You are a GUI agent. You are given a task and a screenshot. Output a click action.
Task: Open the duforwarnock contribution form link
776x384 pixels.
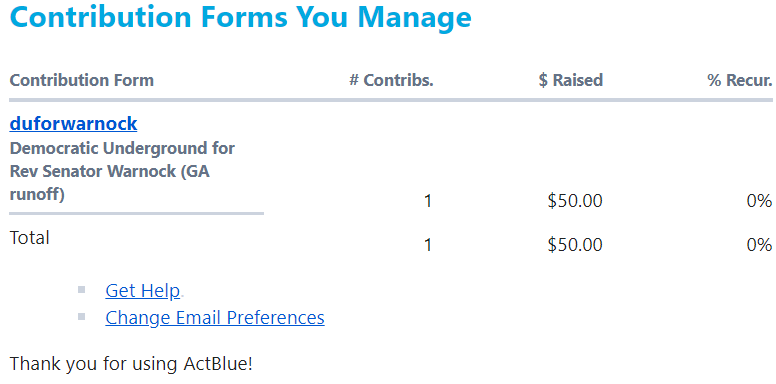(x=73, y=124)
